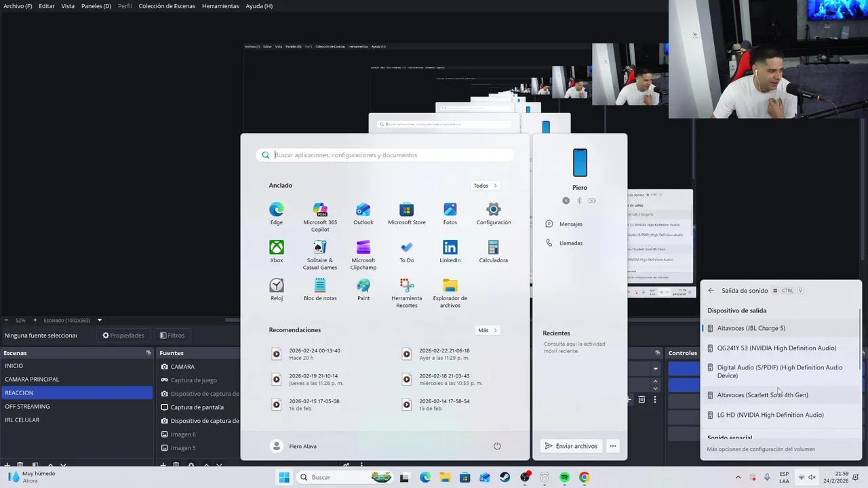The width and height of the screenshot is (868, 488).
Task: Open the Ayuda (H) menu
Action: tap(259, 6)
